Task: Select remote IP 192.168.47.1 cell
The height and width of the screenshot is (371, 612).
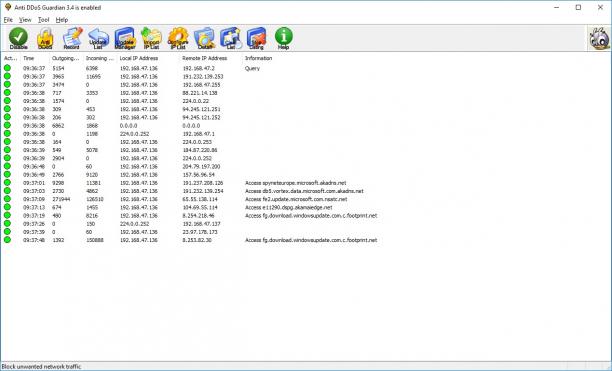Action: (198, 133)
